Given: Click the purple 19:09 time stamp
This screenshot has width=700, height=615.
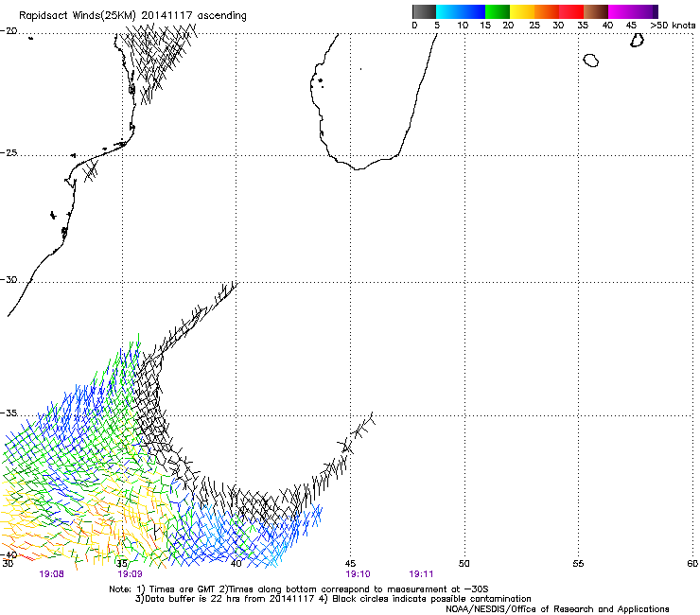Looking at the screenshot, I should point(130,574).
